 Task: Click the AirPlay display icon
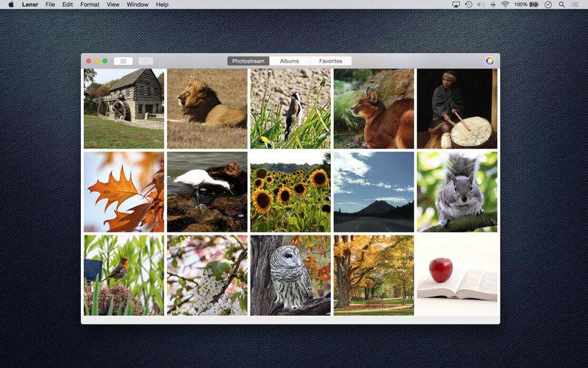(x=456, y=4)
